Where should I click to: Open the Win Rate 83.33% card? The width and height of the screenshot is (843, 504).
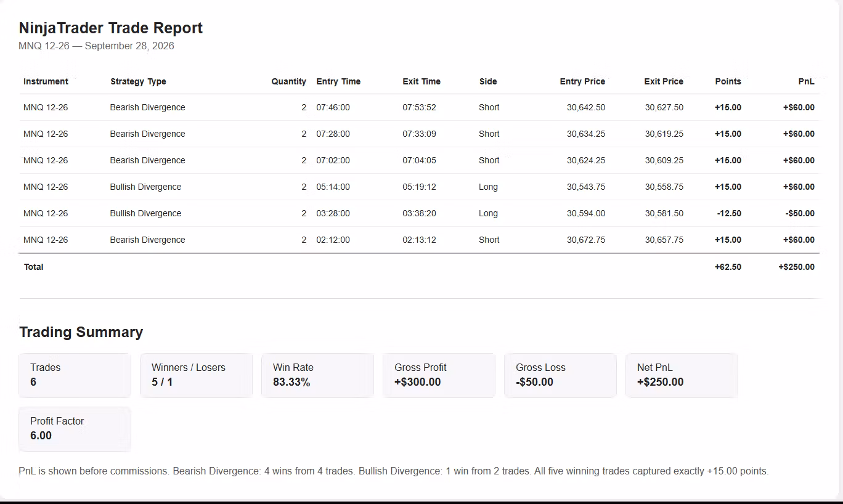point(318,375)
